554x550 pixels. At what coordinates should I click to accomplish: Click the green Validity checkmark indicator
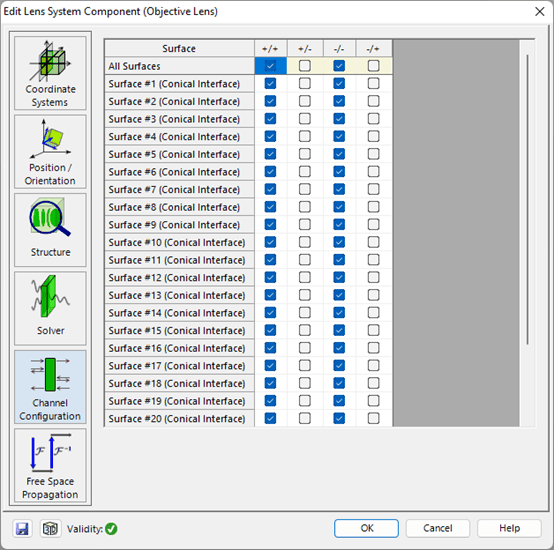pyautogui.click(x=111, y=529)
